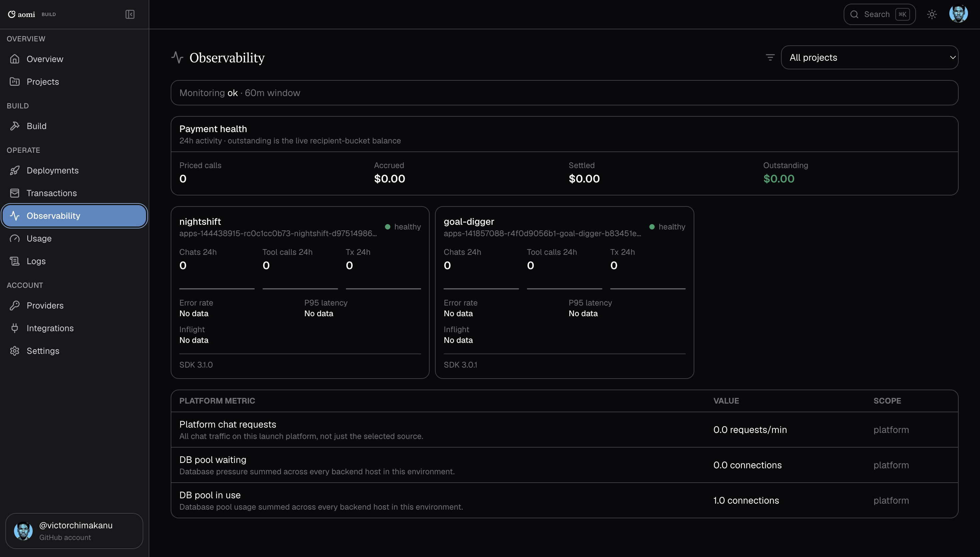
Task: Open Usage in the sidebar
Action: pos(75,238)
